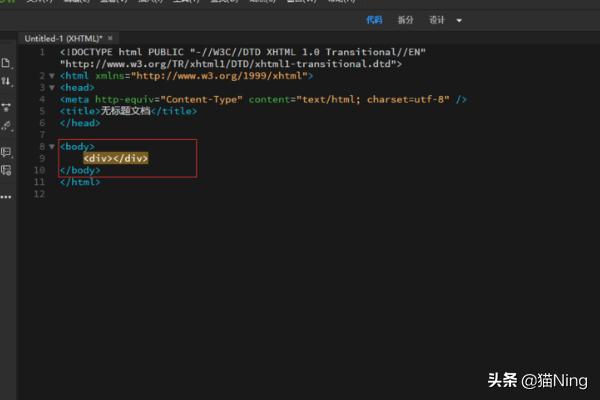
Task: Click the highlighted div tag on line 9
Action: coord(115,159)
